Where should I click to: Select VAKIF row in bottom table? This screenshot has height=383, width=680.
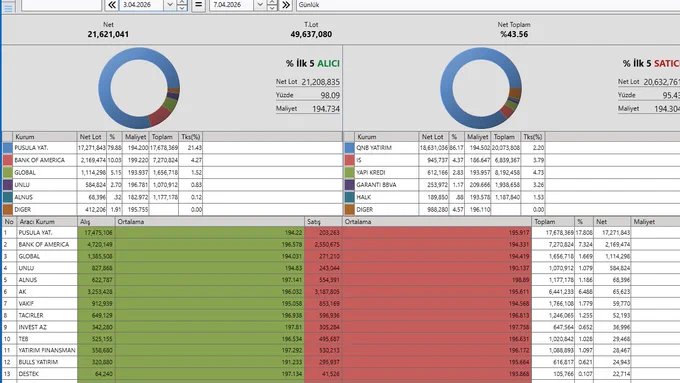click(x=341, y=303)
